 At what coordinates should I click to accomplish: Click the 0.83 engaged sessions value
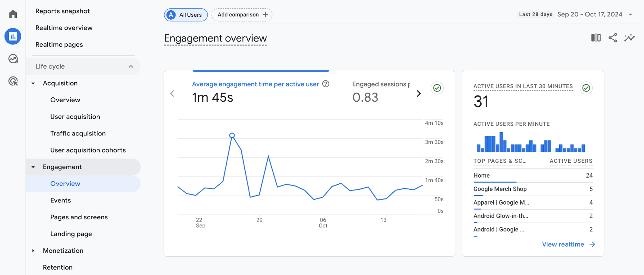[365, 97]
